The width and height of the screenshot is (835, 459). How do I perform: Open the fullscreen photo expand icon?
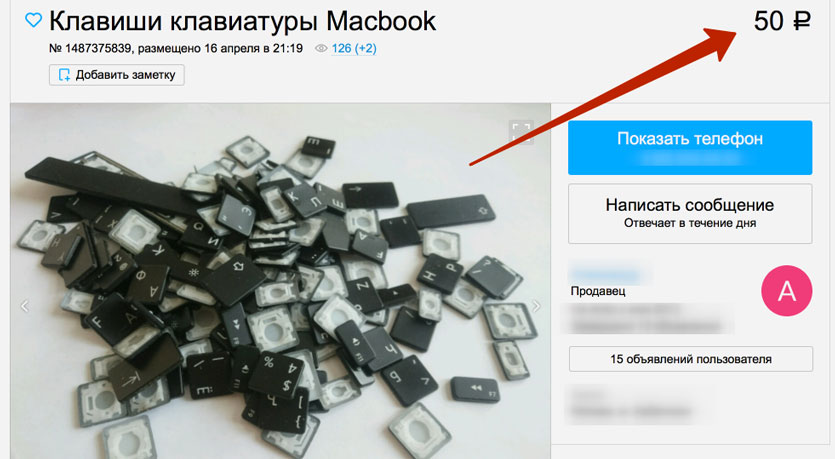[x=521, y=133]
